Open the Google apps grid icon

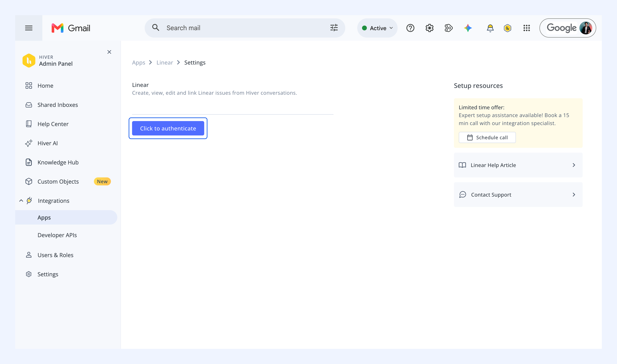[x=526, y=28]
